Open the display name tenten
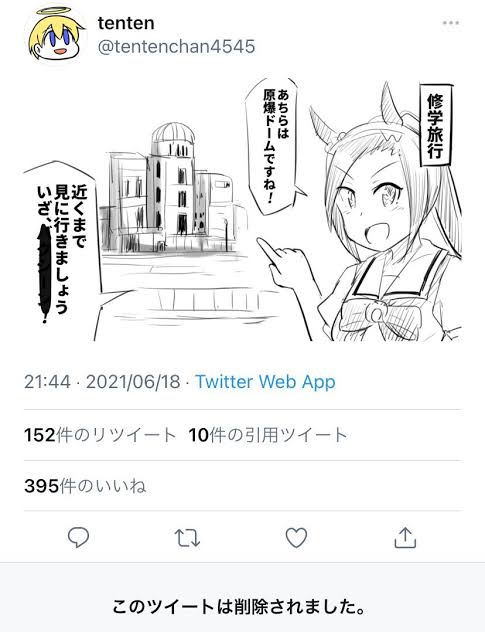Image resolution: width=485 pixels, height=632 pixels. point(126,23)
